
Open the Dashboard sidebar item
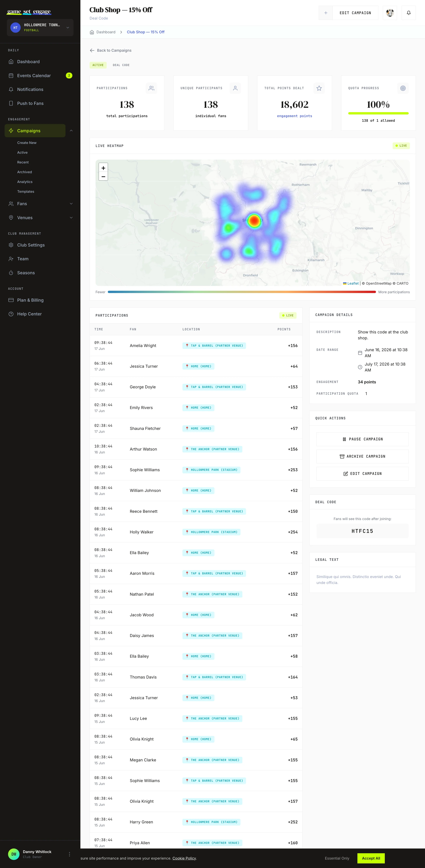click(x=40, y=62)
